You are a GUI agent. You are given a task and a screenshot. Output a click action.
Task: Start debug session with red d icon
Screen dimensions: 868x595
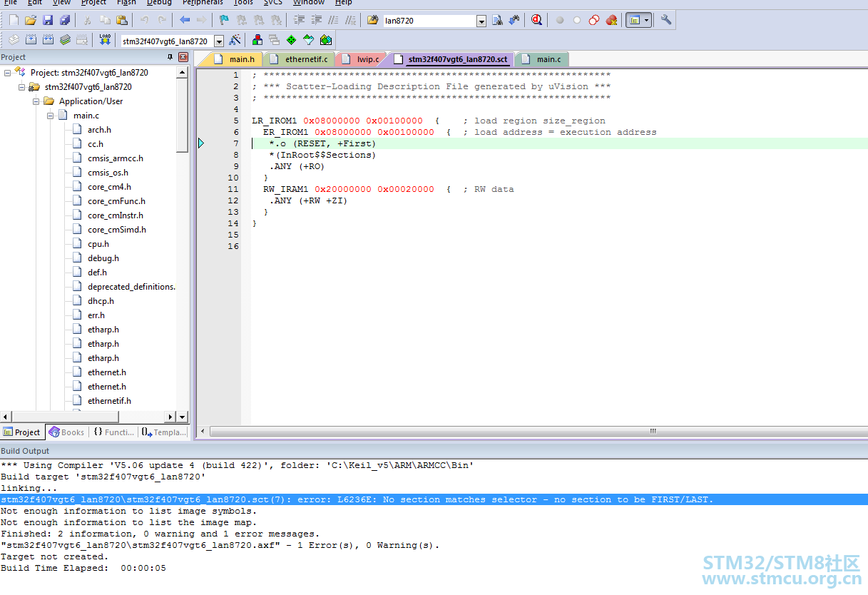(536, 21)
